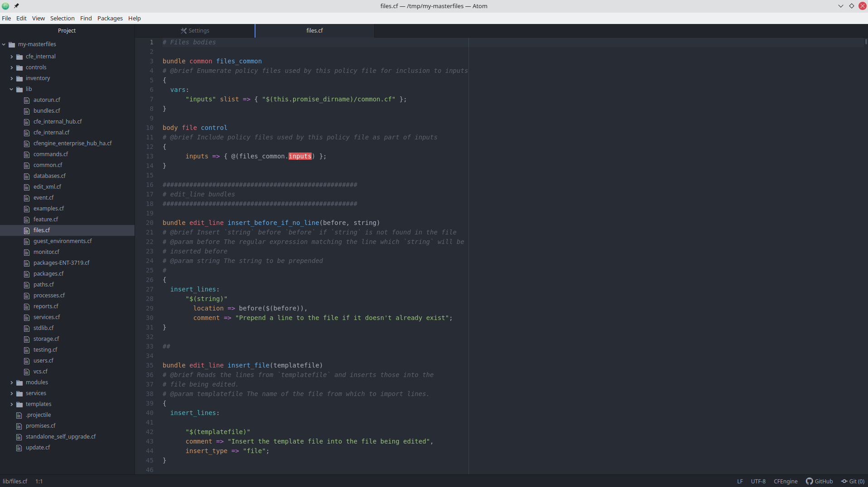Expand the cfe_internal folder

[11, 57]
